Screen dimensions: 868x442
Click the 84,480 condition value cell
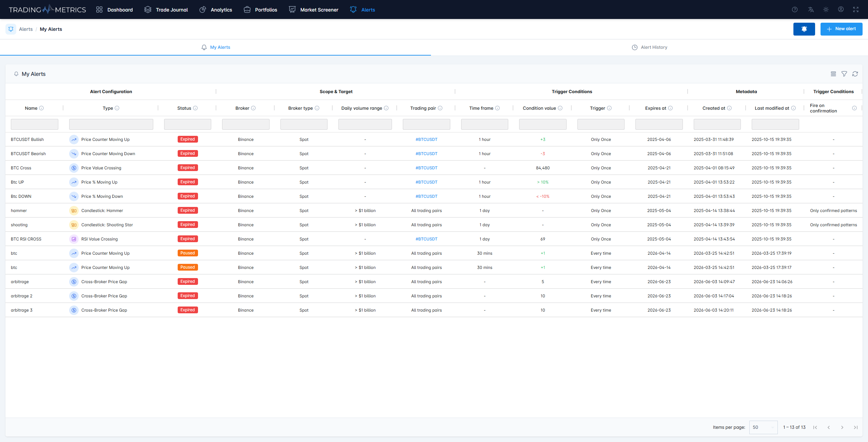[x=543, y=168]
